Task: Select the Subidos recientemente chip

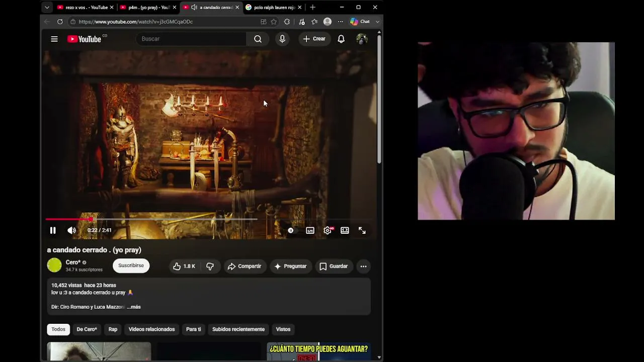Action: pyautogui.click(x=238, y=329)
